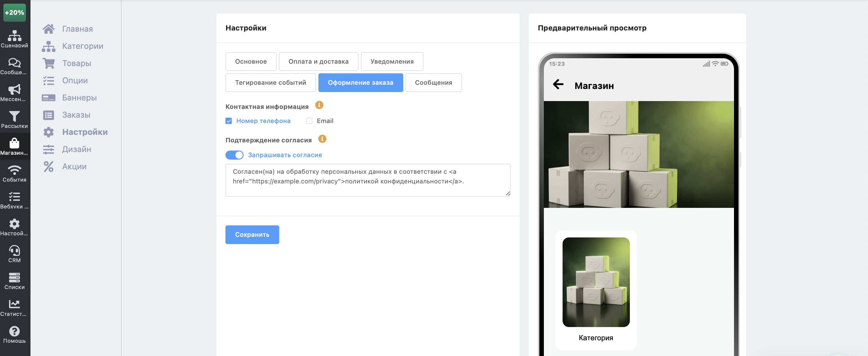Switch to the Уведомления tab
Screen dimensions: 868x356
(392, 62)
